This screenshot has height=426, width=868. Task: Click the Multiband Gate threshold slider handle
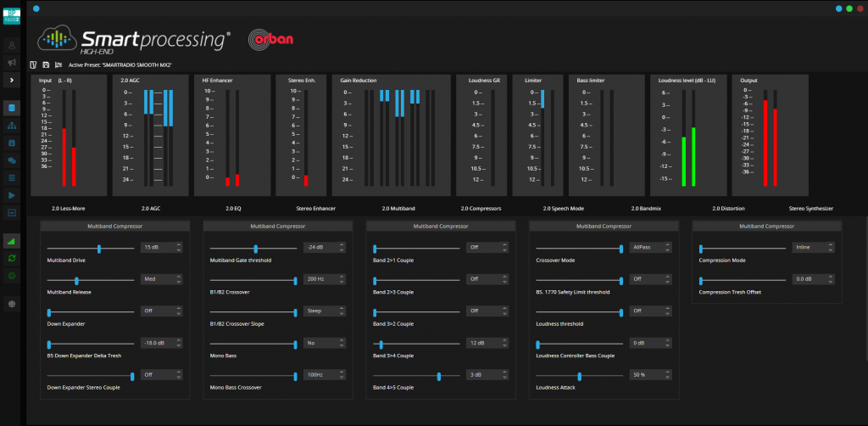(256, 249)
